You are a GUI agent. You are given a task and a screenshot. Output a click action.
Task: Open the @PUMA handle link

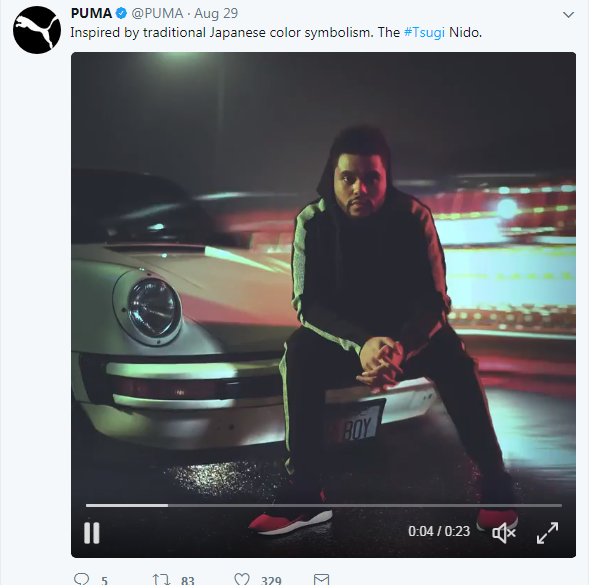coord(157,14)
